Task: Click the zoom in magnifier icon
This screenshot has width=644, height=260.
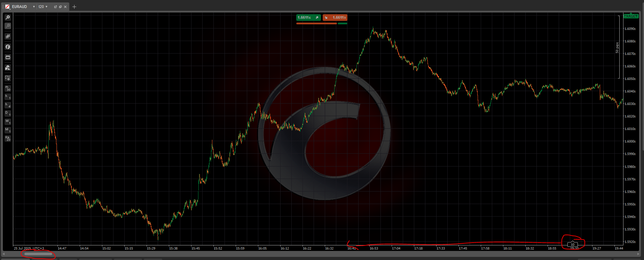Action: (x=8, y=17)
